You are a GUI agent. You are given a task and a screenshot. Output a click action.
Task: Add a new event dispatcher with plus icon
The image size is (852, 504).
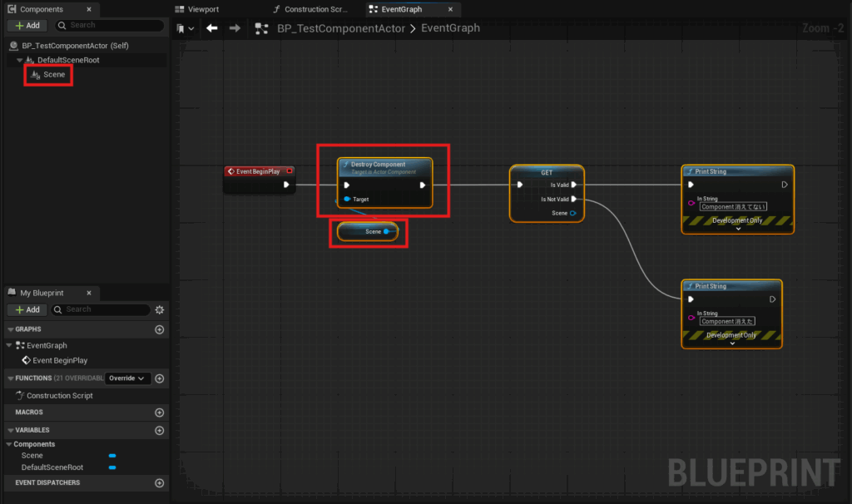pos(160,482)
